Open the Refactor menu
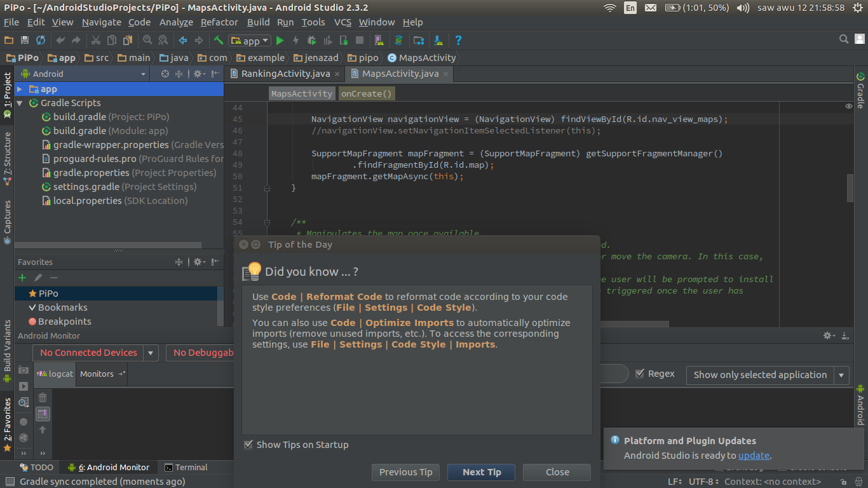The image size is (868, 488). [x=219, y=22]
